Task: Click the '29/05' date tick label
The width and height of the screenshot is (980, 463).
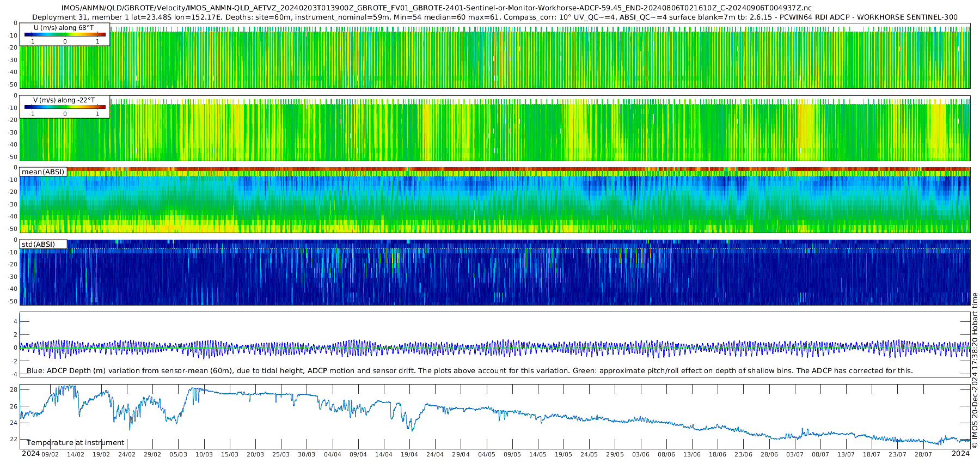Action: coord(615,454)
